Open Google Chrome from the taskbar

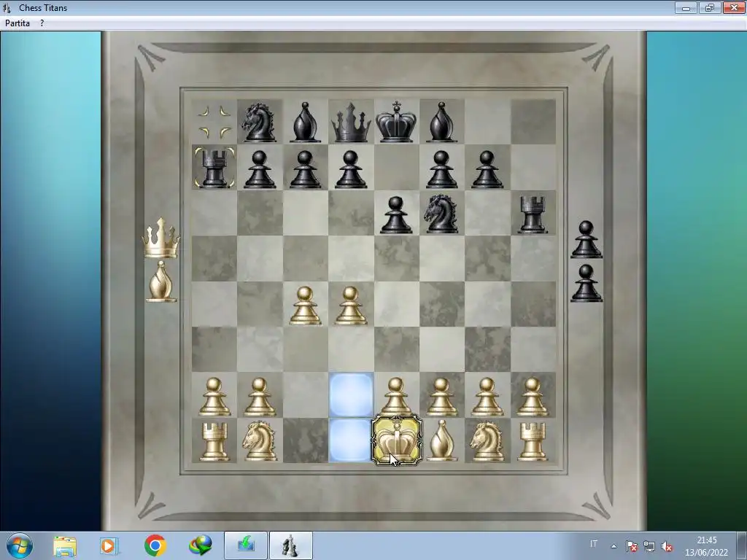click(x=155, y=545)
